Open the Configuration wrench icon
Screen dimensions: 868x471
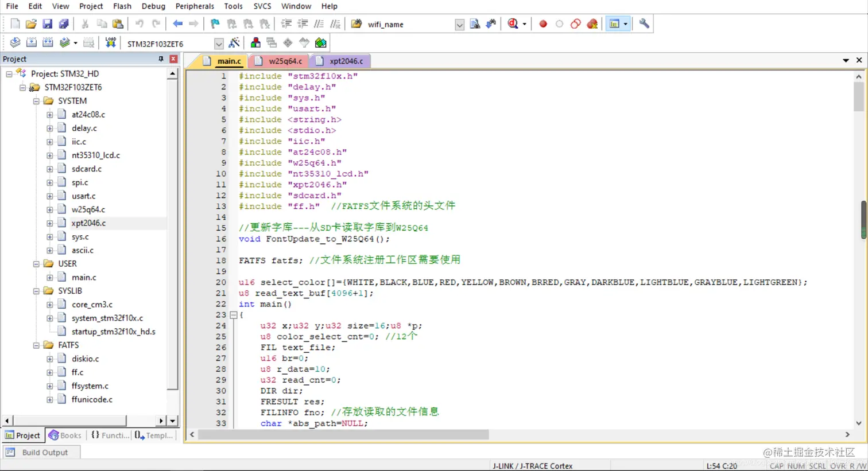[x=644, y=24]
